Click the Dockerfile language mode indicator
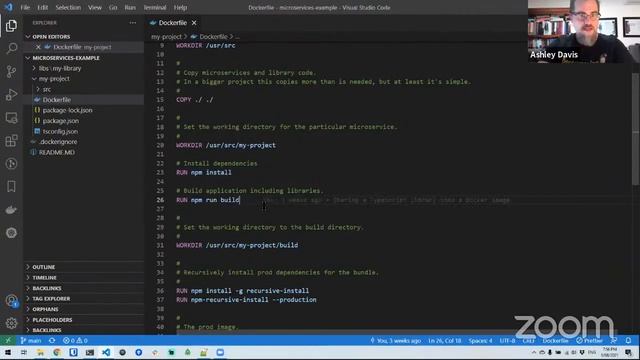 pyautogui.click(x=555, y=340)
